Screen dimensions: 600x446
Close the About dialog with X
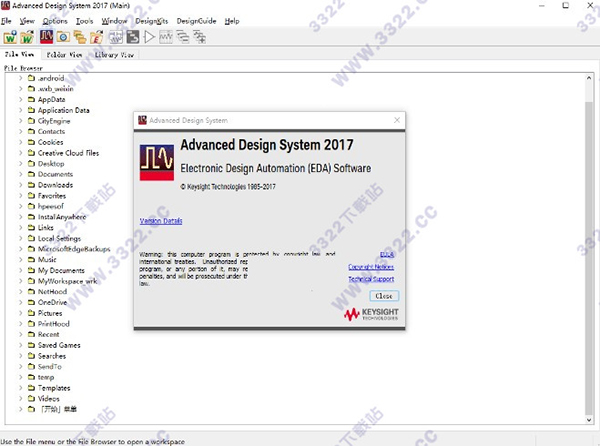coord(397,120)
